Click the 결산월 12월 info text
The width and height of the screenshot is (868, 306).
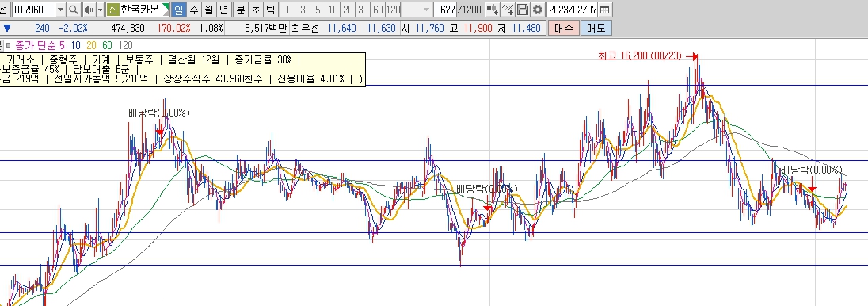coord(194,59)
